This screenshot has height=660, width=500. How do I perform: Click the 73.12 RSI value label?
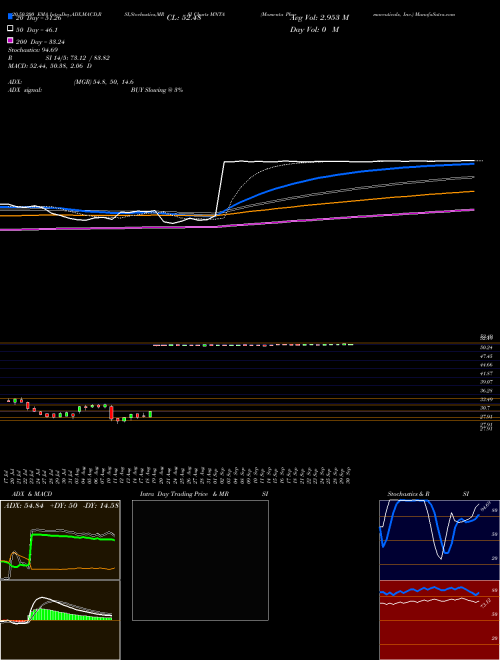click(x=485, y=603)
